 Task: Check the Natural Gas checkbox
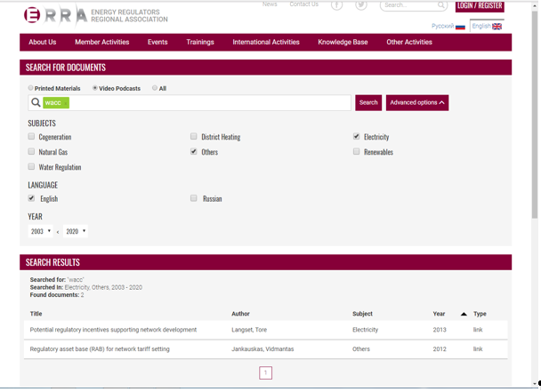point(31,151)
